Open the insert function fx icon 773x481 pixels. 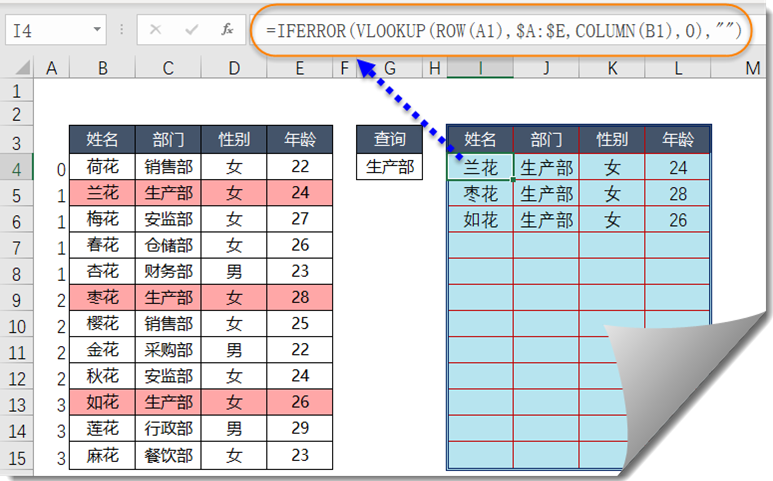coord(227,30)
